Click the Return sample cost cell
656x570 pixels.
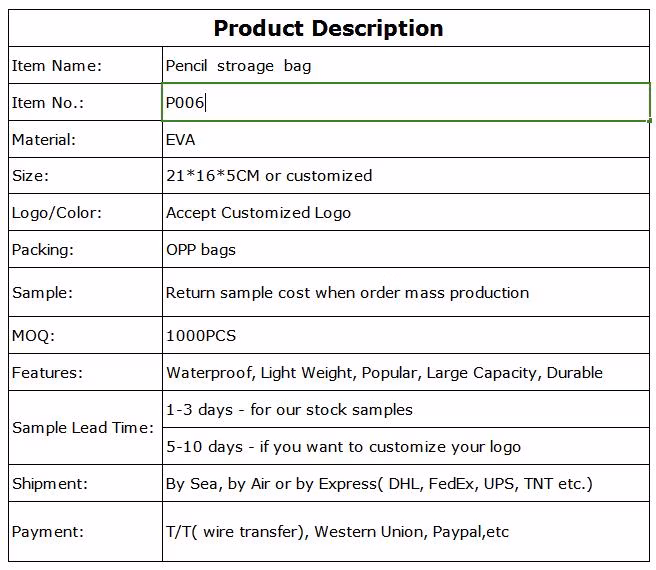click(405, 293)
